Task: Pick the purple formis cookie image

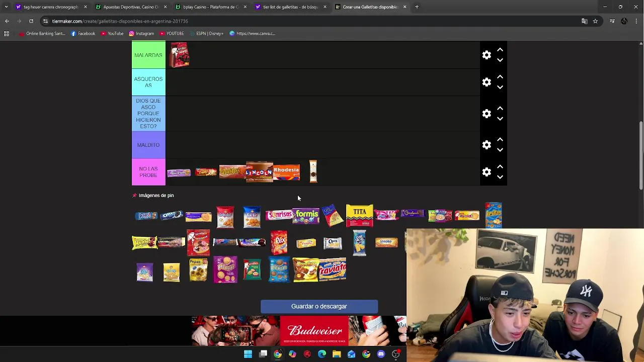Action: 306,216
